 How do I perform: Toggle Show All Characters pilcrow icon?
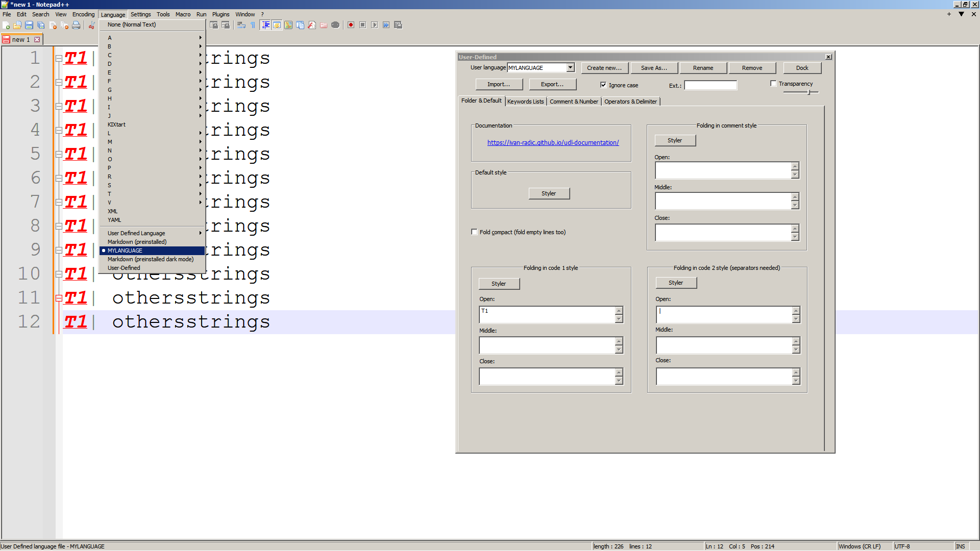pos(253,25)
